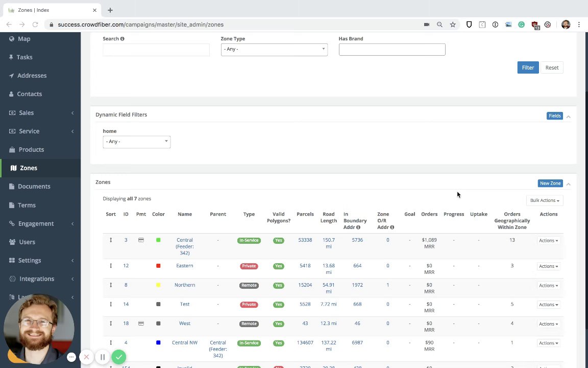Click the Zone O/R Addr info icon

[x=392, y=227]
